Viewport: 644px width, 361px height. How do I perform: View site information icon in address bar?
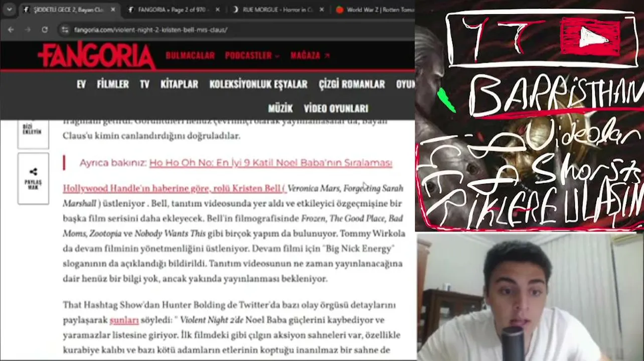click(65, 30)
